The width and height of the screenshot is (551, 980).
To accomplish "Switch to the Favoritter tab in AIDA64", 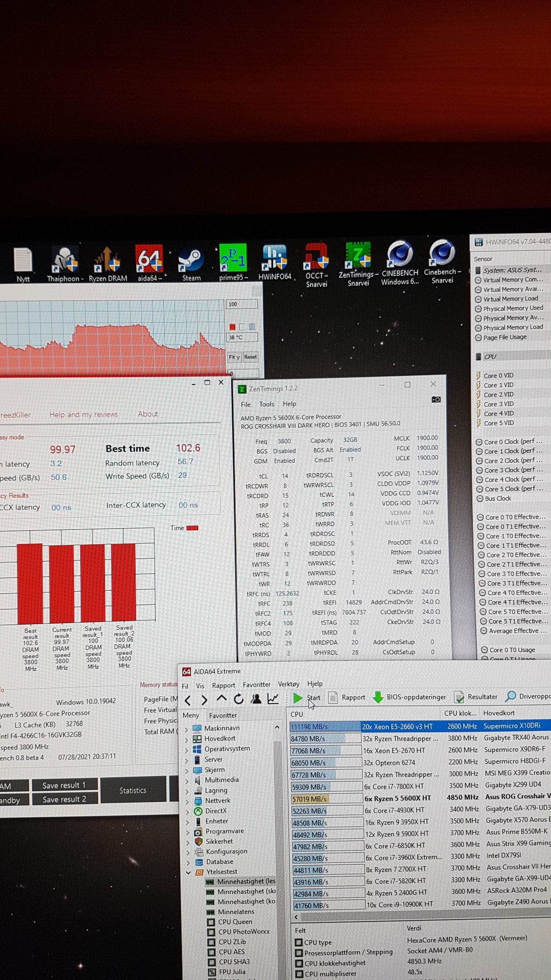I will point(223,715).
